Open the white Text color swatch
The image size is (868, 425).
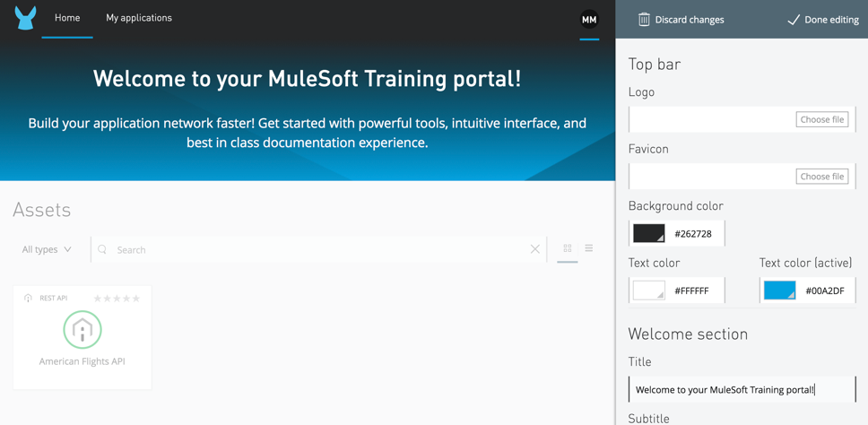coord(649,290)
